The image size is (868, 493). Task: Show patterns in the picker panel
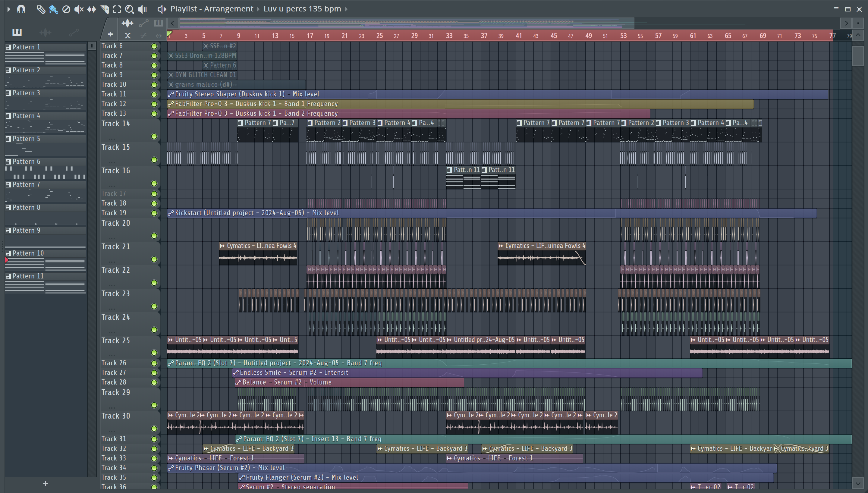coord(17,32)
